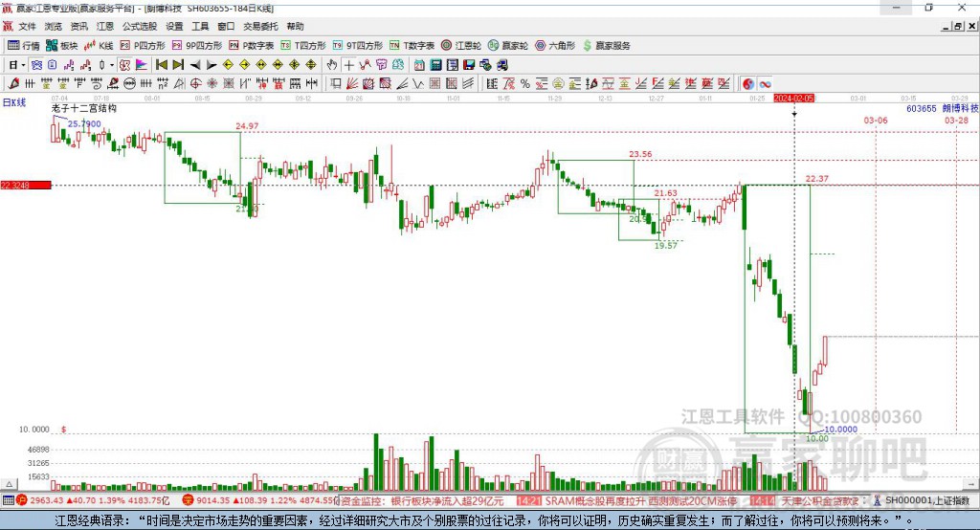The height and width of the screenshot is (530, 980).
Task: Click the P四方形 button
Action: (143, 46)
